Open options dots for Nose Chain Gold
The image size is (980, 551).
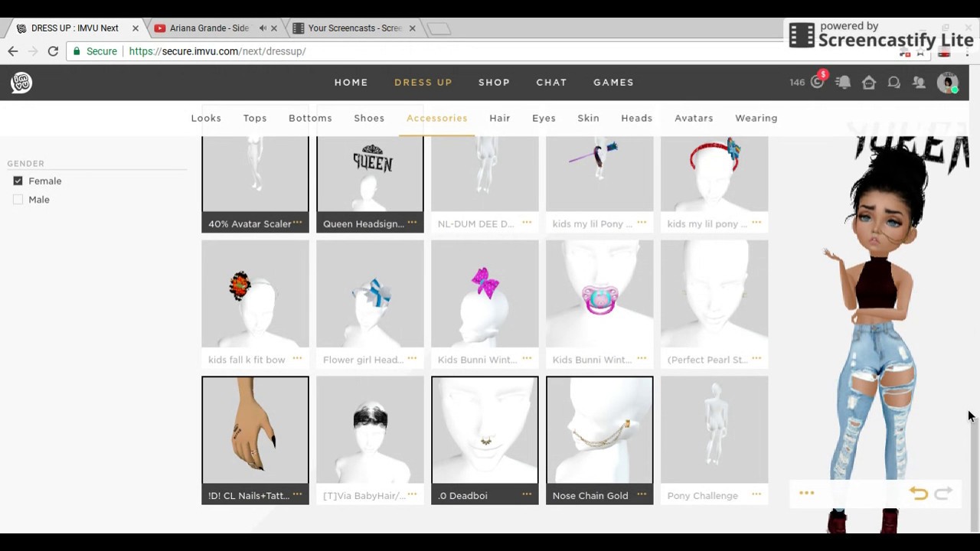(642, 494)
